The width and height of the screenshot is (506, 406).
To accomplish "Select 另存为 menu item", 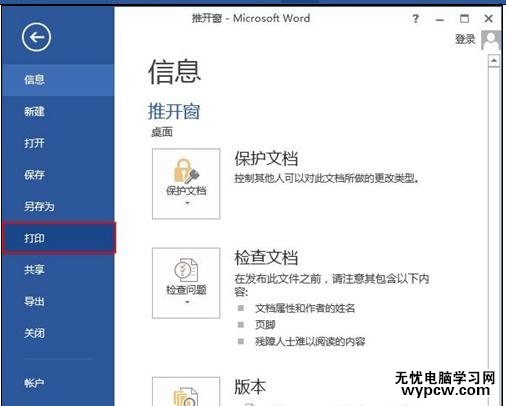I will tap(58, 206).
